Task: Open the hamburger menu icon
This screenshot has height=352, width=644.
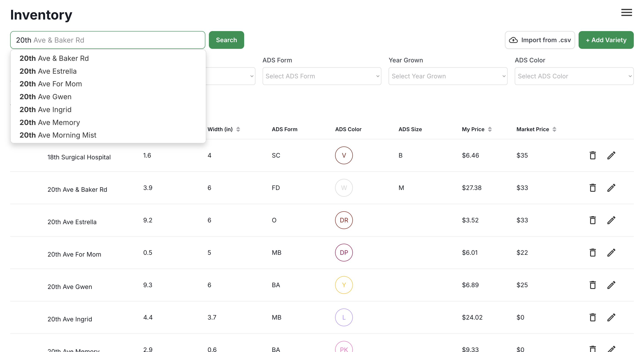Action: (x=626, y=12)
